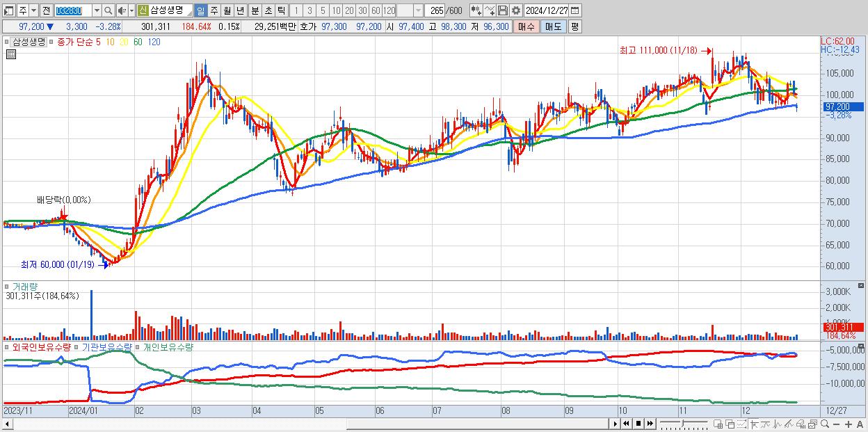
Task: Click the chart layout icon at toolbar start
Action: pos(9,10)
